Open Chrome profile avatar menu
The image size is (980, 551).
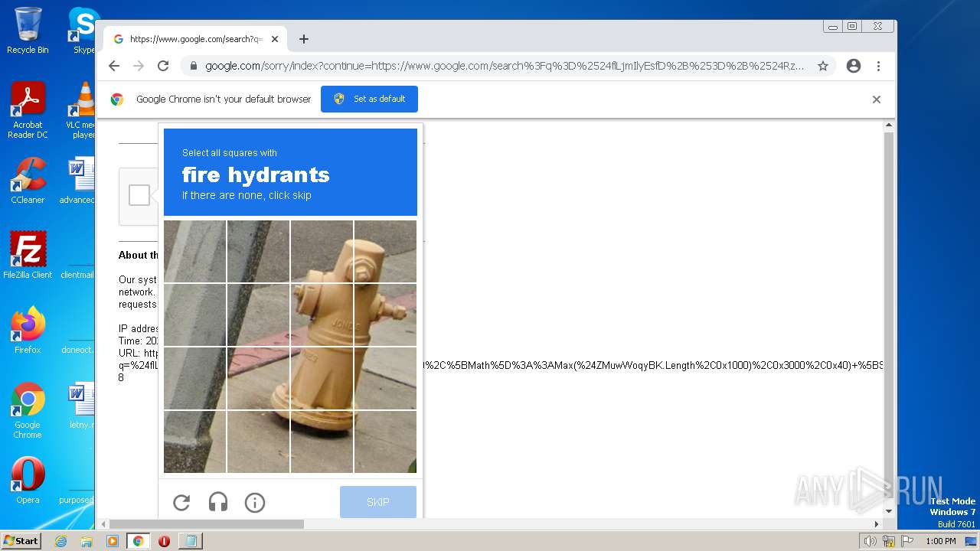tap(854, 66)
